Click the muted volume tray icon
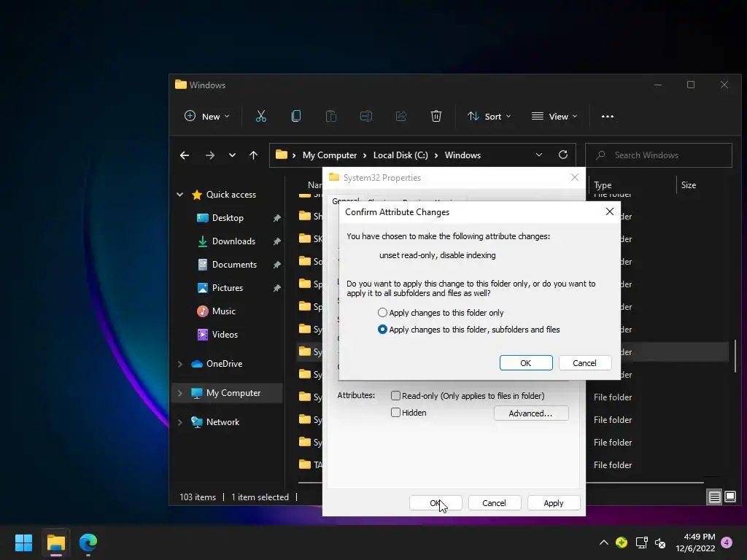The width and height of the screenshot is (747, 560). [x=660, y=542]
